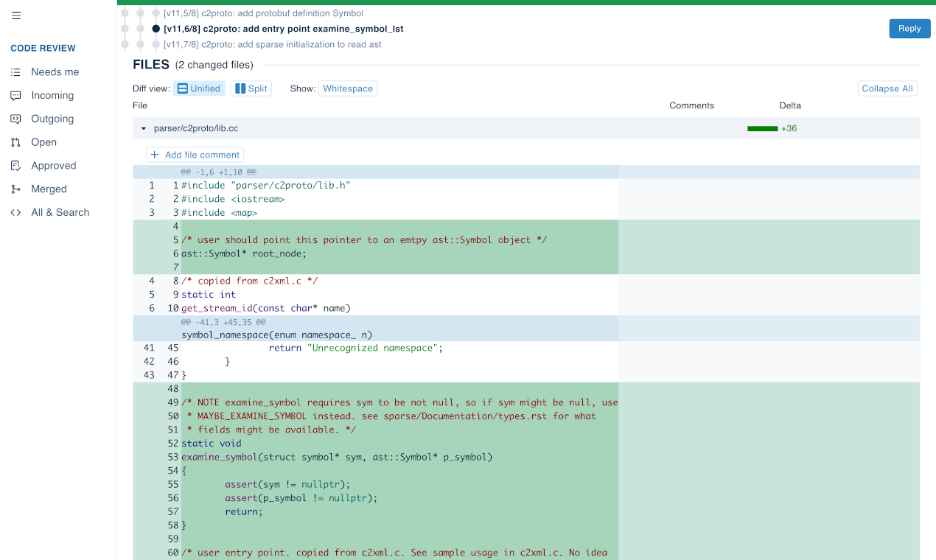This screenshot has width=936, height=560.
Task: Open patch v11,5/8 add protobuf definition Symbol
Action: 263,13
